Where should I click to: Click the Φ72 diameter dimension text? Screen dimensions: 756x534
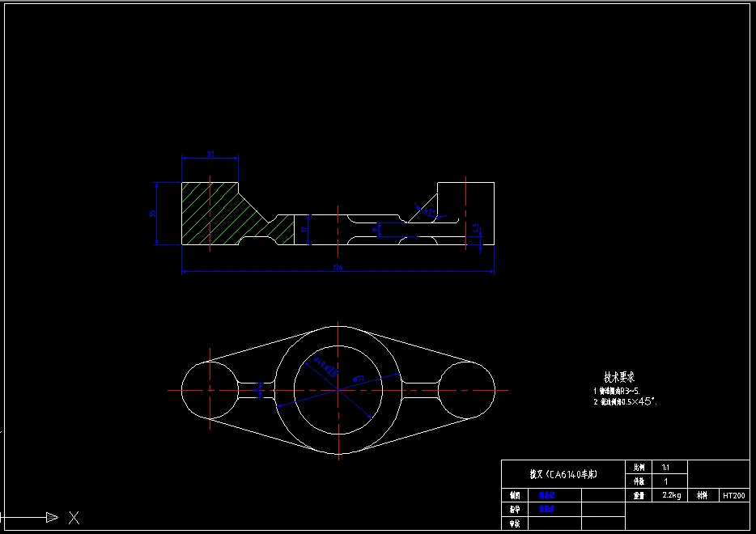pyautogui.click(x=359, y=379)
